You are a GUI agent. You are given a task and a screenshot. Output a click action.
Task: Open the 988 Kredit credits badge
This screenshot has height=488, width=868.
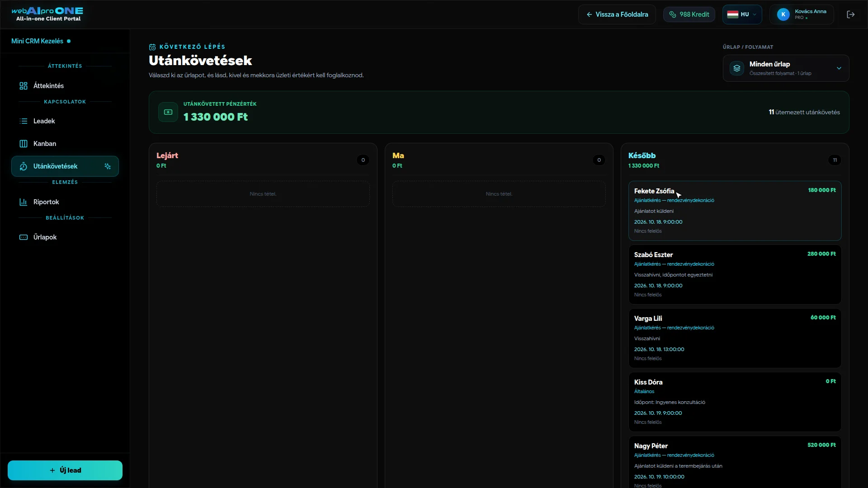click(689, 14)
